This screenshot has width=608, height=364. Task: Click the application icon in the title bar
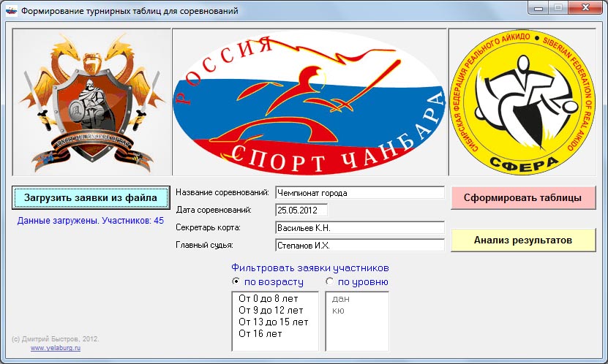[11, 11]
